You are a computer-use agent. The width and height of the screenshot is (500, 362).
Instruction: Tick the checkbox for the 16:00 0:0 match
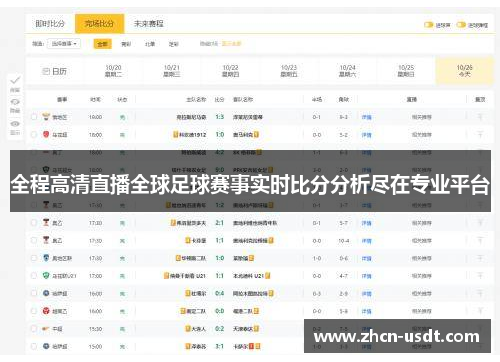[x=34, y=311]
